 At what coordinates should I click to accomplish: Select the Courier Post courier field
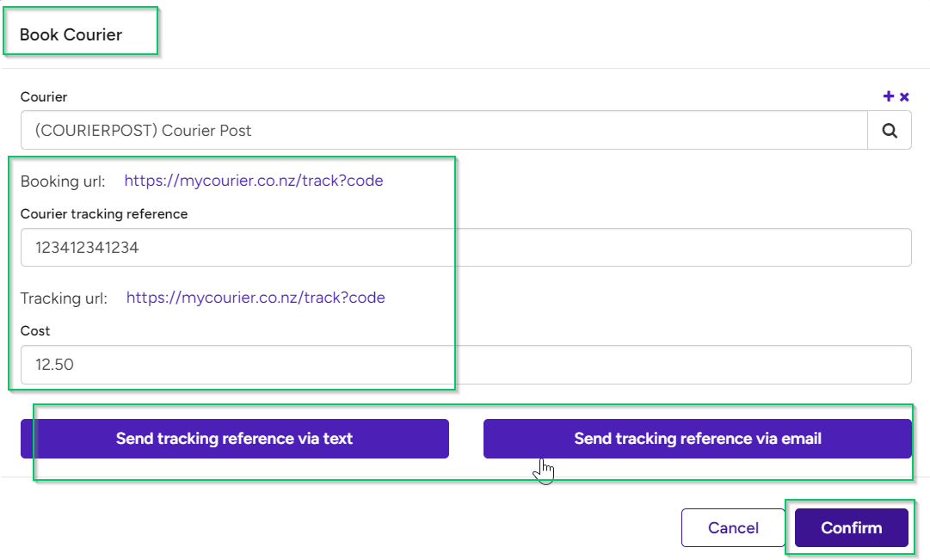tap(444, 130)
